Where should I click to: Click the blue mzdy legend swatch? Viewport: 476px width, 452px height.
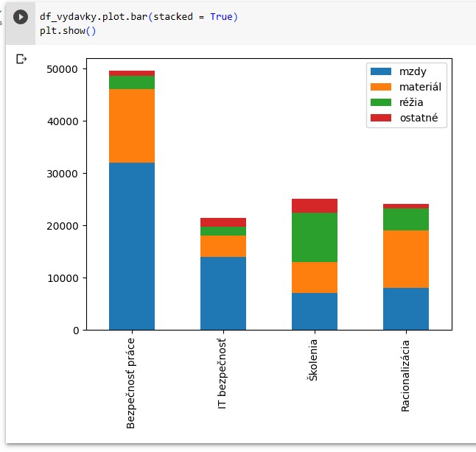tap(381, 71)
